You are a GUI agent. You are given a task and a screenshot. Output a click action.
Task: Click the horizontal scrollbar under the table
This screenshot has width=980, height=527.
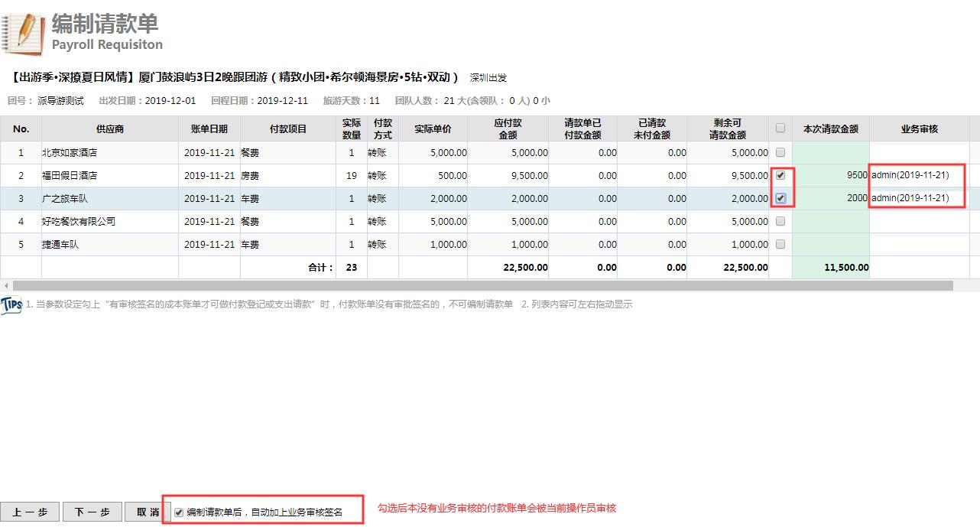click(483, 285)
